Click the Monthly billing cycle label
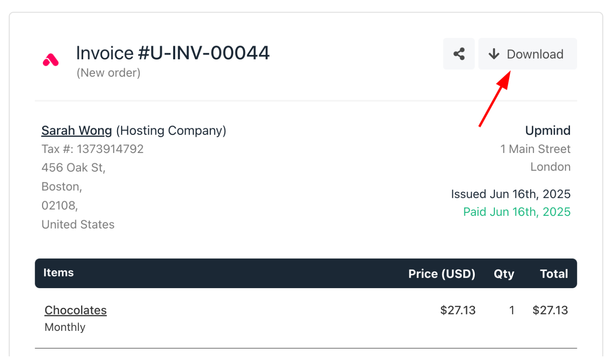 (x=65, y=327)
